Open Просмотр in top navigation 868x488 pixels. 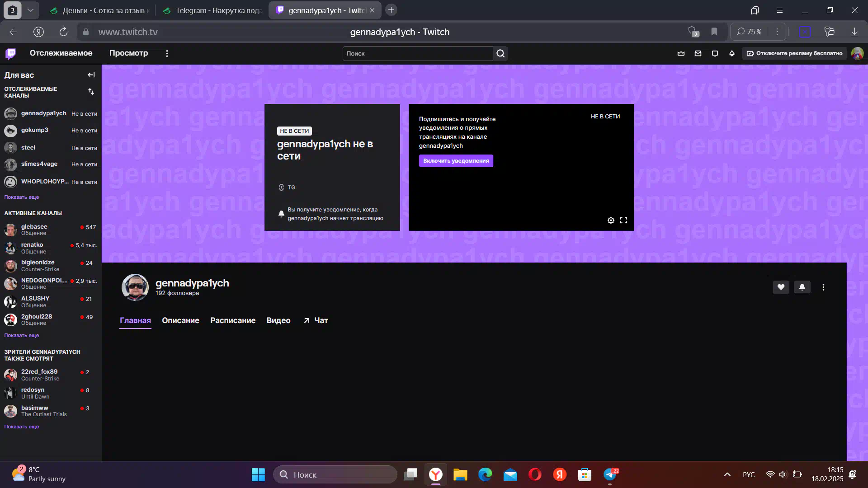click(128, 53)
